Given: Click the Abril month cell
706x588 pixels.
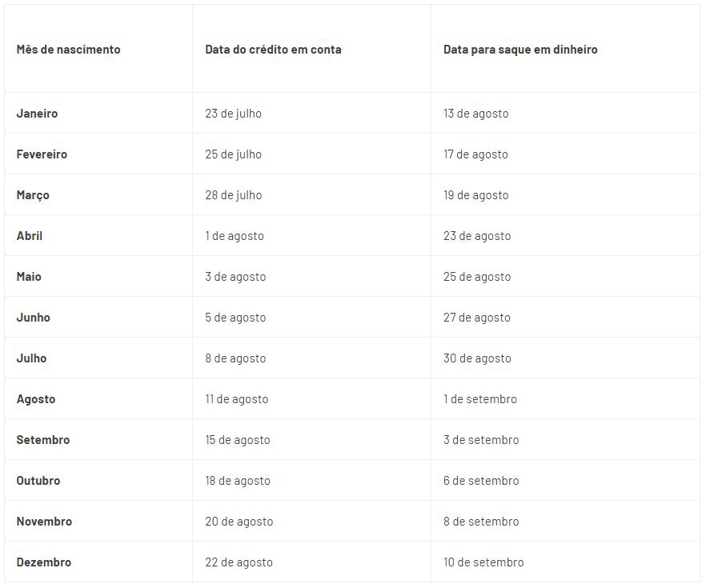Looking at the screenshot, I should (x=30, y=236).
